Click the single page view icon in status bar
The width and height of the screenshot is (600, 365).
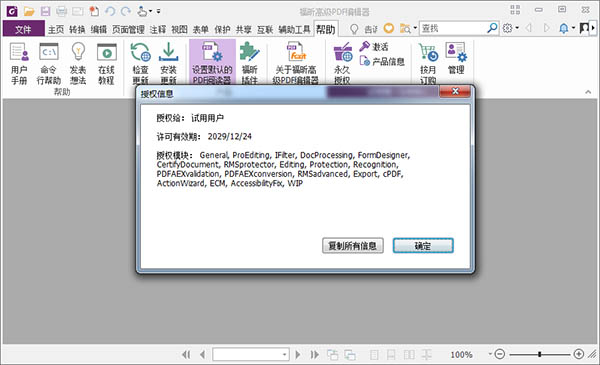[374, 355]
